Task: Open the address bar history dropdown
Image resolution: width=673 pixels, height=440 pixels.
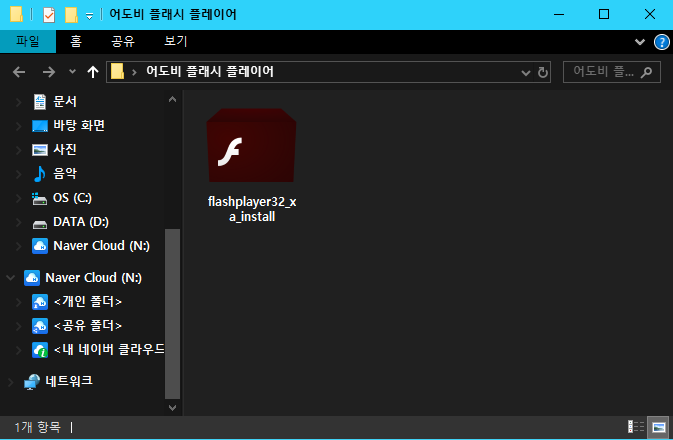Action: (x=525, y=73)
